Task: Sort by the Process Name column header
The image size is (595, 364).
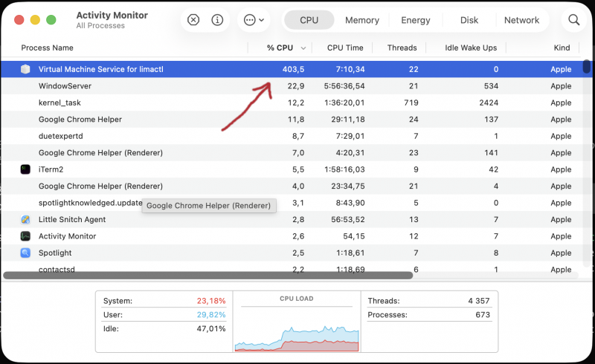Action: point(47,48)
